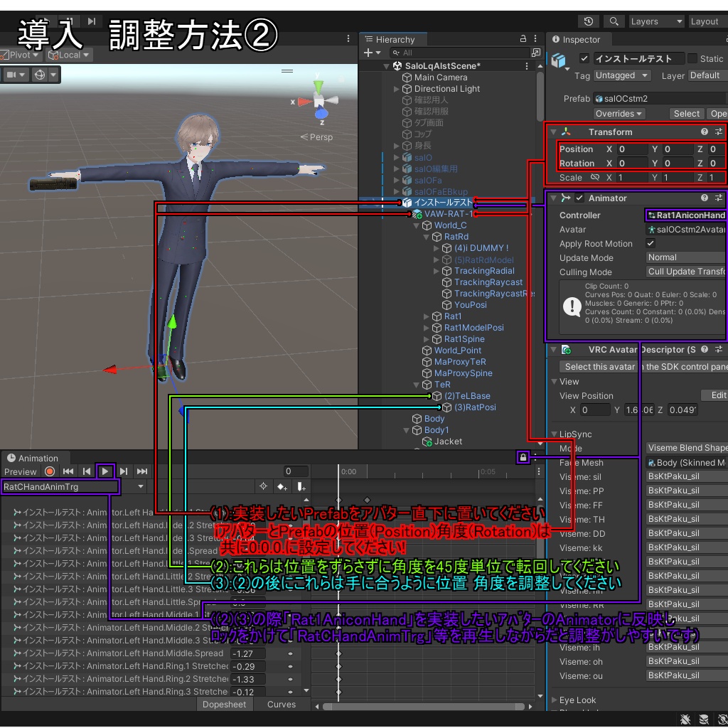Open Transform component preset settings icon
This screenshot has width=728, height=728.
pyautogui.click(x=719, y=132)
